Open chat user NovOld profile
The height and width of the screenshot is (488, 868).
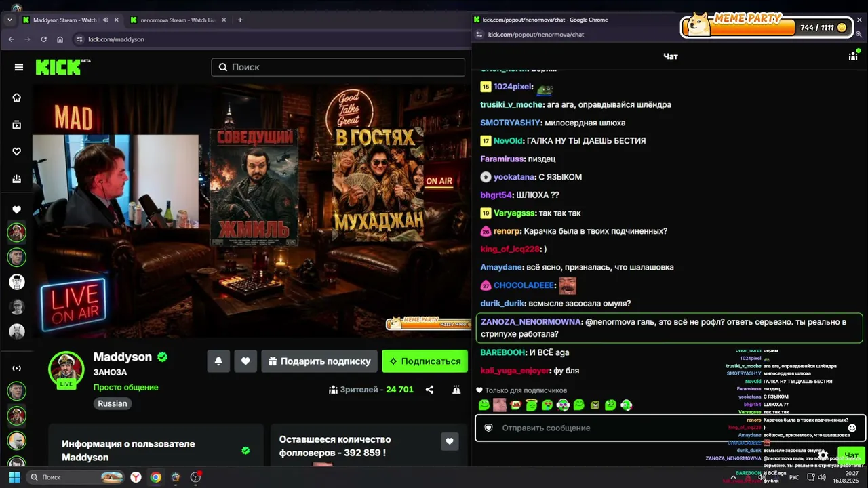pyautogui.click(x=508, y=141)
